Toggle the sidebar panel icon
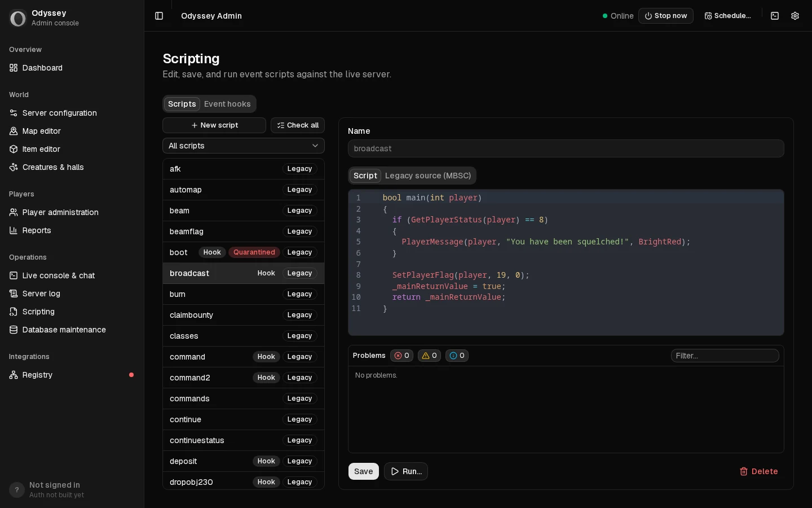Screen dimensions: 812x508 [159, 16]
